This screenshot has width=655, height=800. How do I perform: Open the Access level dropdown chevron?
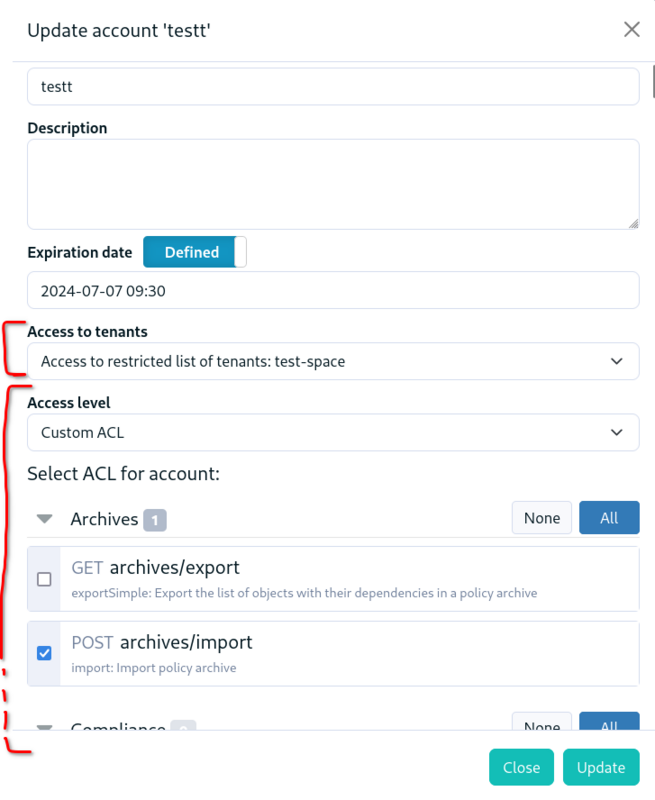(616, 432)
